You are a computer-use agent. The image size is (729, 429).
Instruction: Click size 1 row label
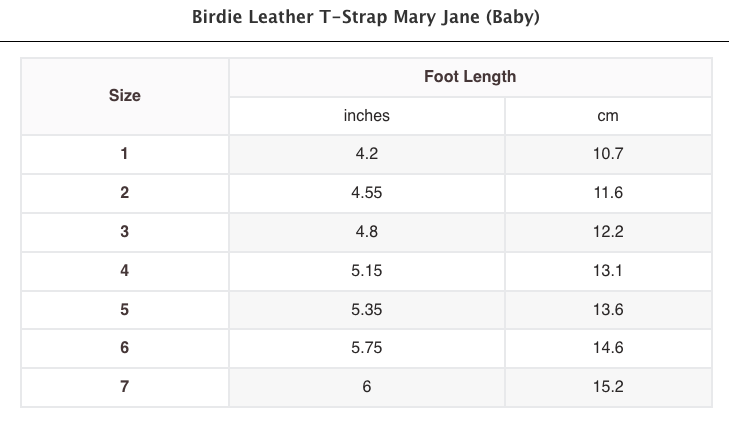(124, 154)
